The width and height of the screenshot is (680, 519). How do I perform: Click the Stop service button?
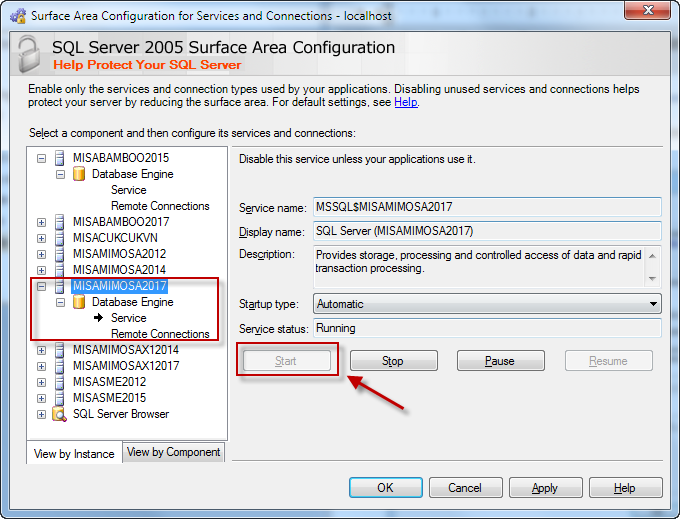393,361
